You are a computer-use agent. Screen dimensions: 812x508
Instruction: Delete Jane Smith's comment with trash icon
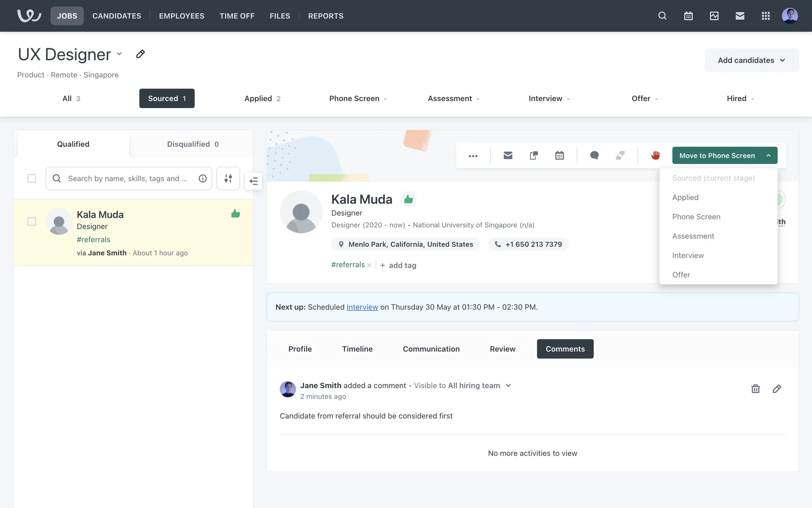pos(755,389)
